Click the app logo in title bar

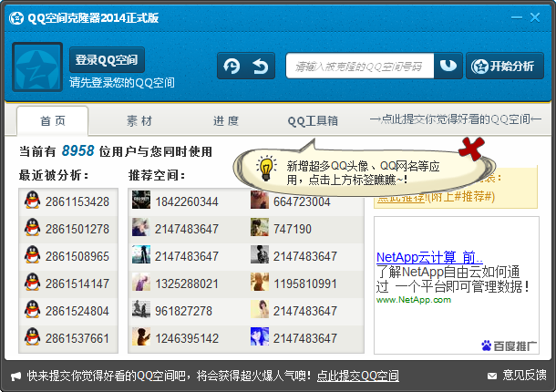(16, 17)
